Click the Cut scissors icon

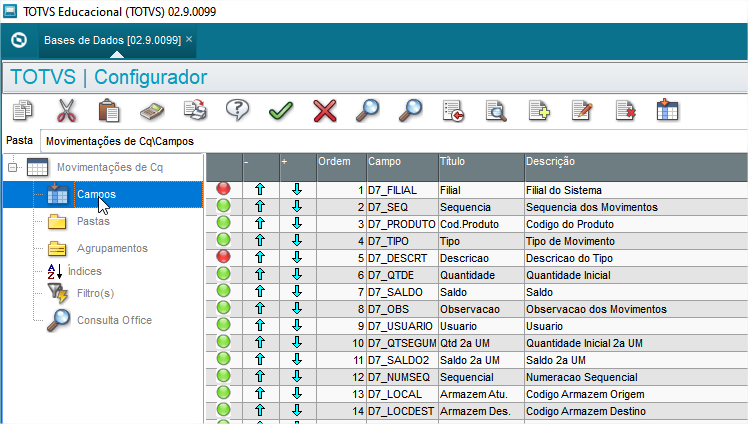[x=66, y=111]
